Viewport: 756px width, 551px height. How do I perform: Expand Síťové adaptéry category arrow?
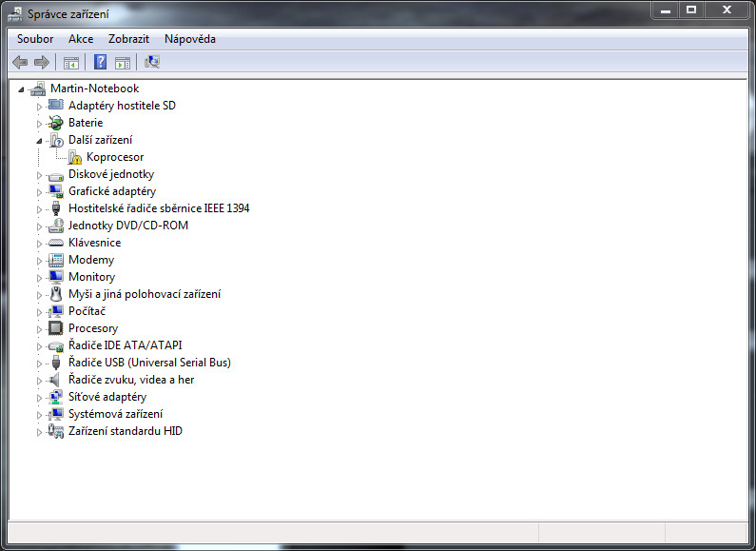(x=40, y=398)
